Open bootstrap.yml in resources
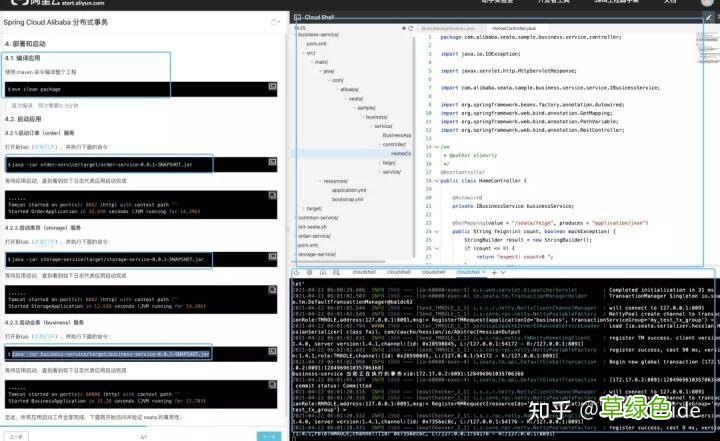Screen dimensions: 720x441 pos(348,199)
